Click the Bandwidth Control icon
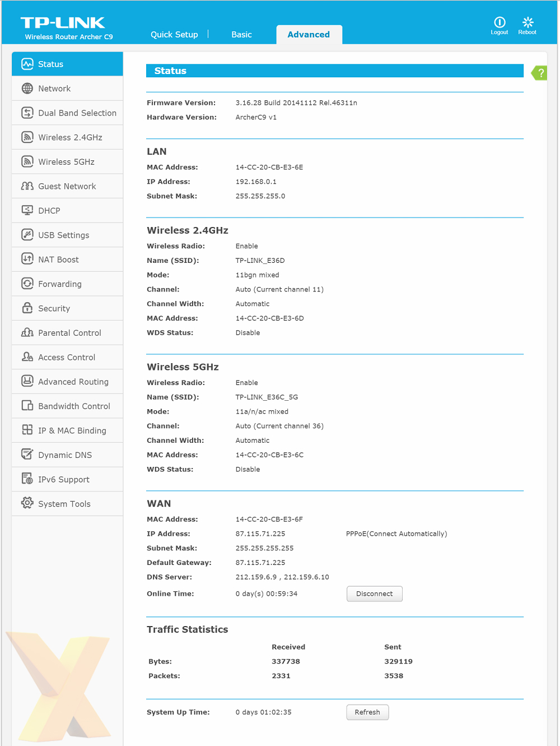 pyautogui.click(x=27, y=406)
